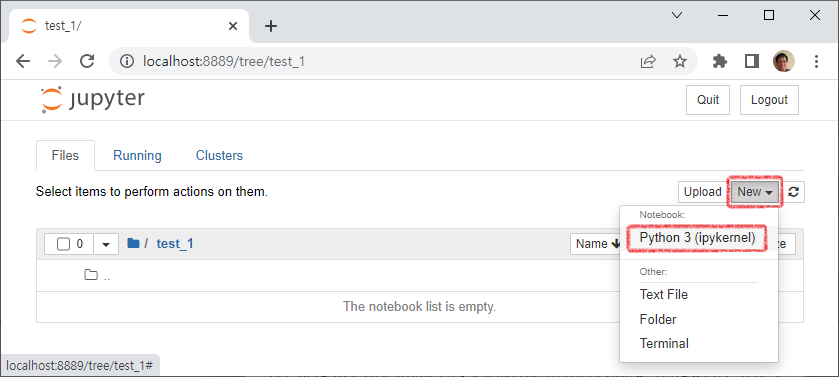Bookmark this tab with star
839x377 pixels.
pyautogui.click(x=680, y=61)
